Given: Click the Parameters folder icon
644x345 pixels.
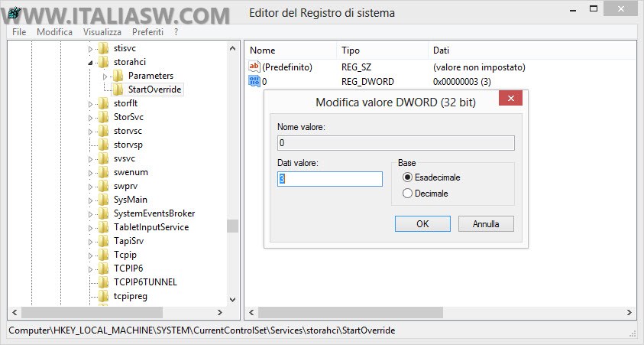Looking at the screenshot, I should coord(118,76).
